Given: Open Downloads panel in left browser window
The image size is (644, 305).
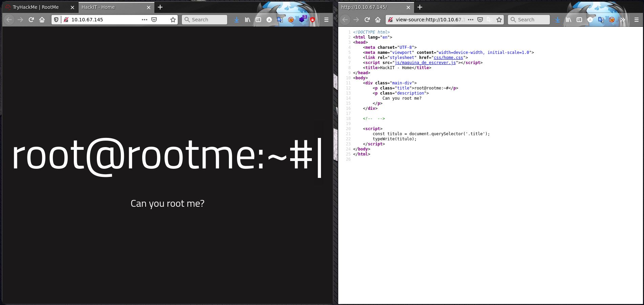Looking at the screenshot, I should coord(237,20).
